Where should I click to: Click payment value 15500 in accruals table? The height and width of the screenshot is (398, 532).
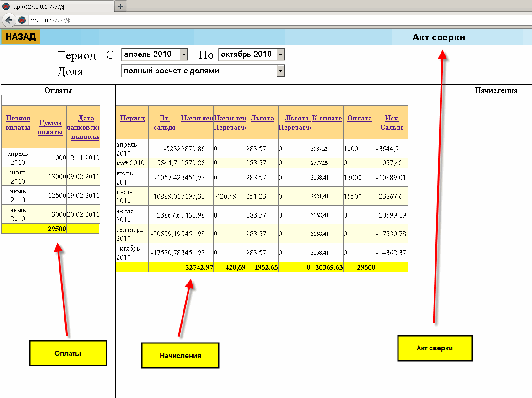359,196
